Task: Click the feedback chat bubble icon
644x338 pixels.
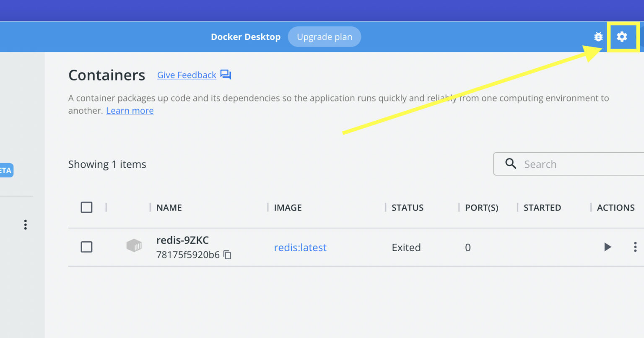Action: [x=226, y=75]
